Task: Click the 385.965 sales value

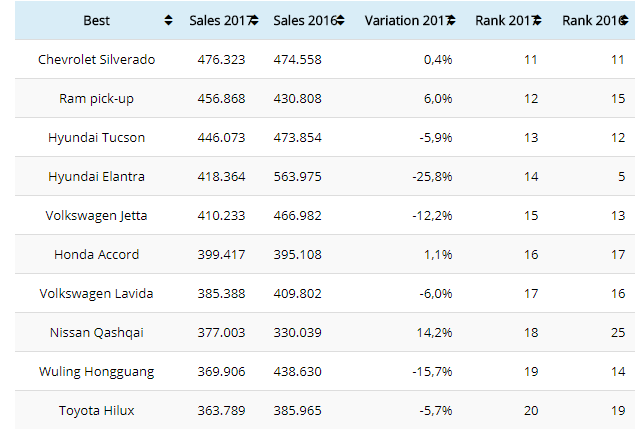Action: pyautogui.click(x=298, y=411)
